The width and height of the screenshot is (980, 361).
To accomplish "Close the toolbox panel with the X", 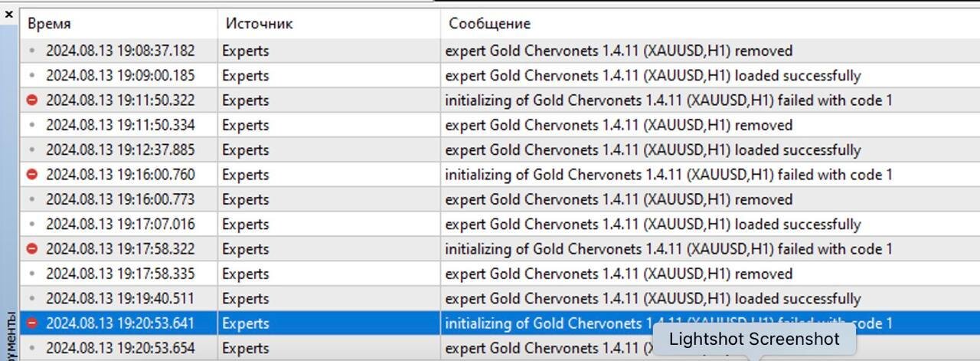I will tap(9, 14).
